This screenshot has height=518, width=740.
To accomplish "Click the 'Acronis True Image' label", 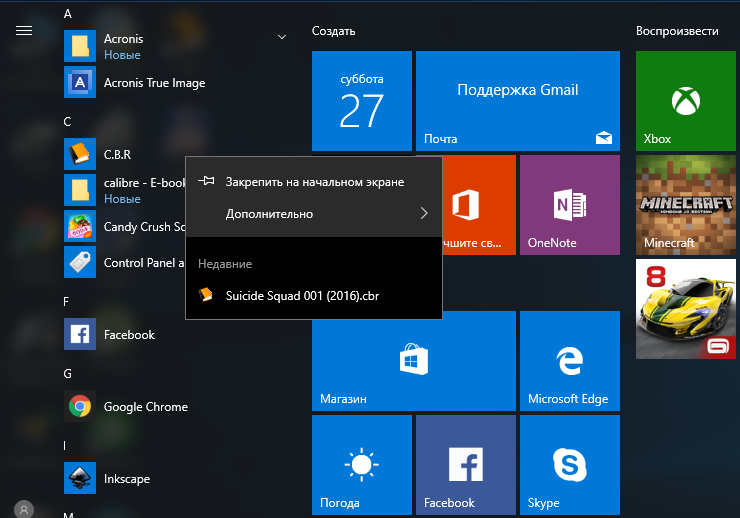I will tap(154, 83).
